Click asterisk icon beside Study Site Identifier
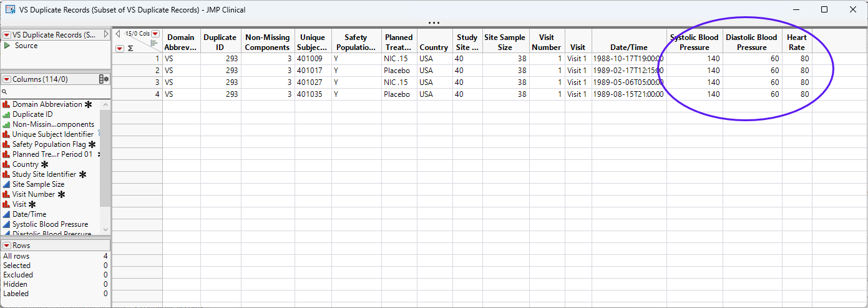This screenshot has height=308, width=868. tap(82, 174)
